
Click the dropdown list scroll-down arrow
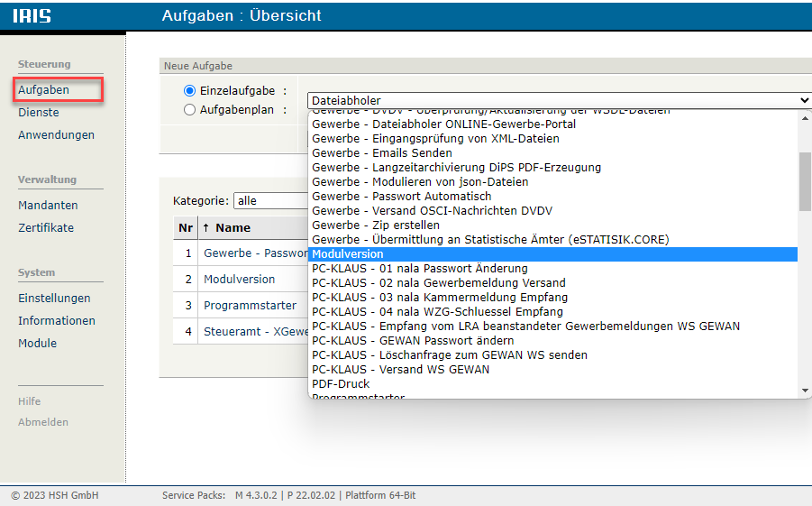805,391
